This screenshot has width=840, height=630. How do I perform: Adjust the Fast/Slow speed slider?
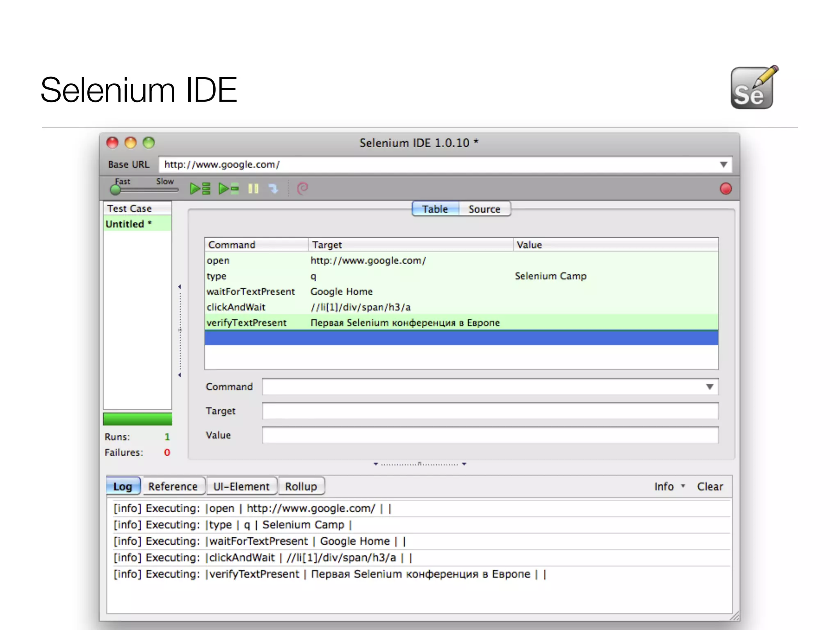click(116, 189)
